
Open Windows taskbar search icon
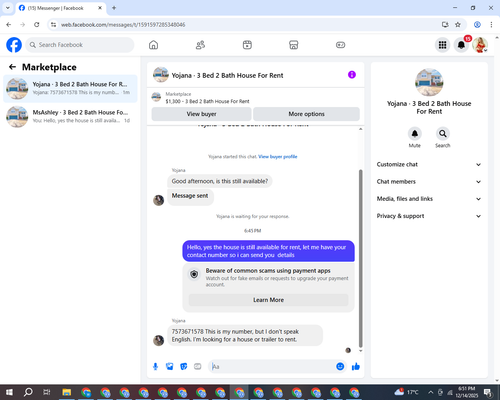[x=28, y=392]
